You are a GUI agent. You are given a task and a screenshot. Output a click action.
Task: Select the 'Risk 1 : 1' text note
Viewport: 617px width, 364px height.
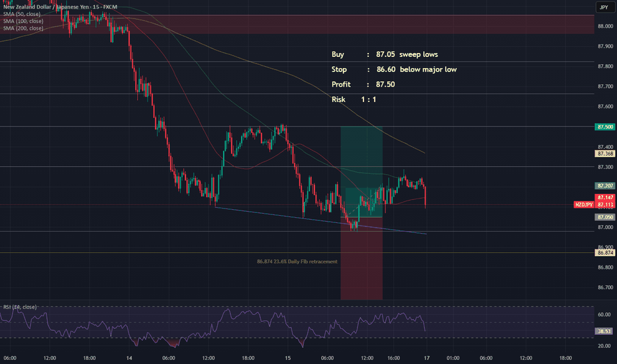coord(354,99)
